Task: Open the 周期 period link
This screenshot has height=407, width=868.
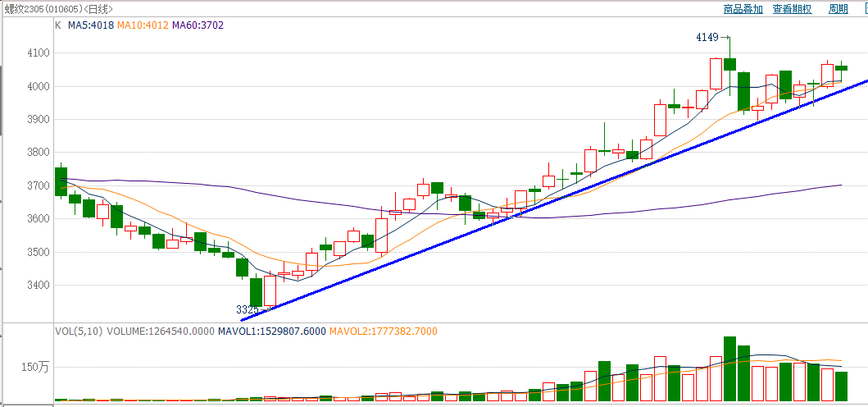Action: 838,9
